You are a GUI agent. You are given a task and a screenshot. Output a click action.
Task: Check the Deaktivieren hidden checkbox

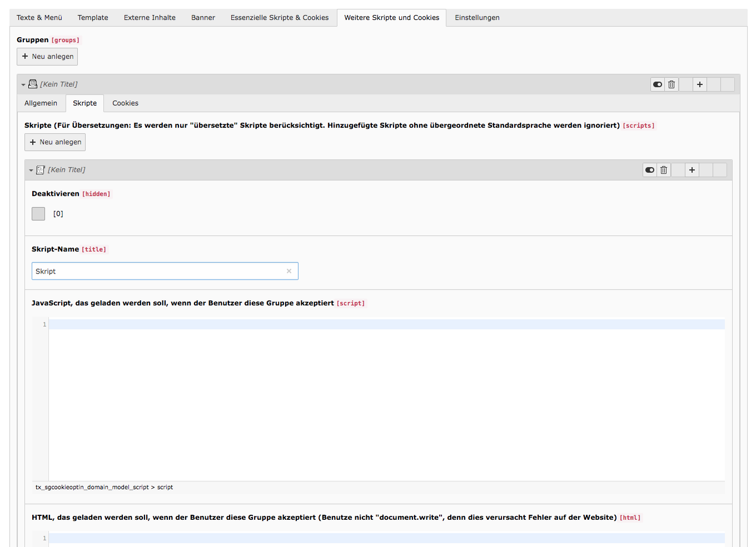click(38, 213)
